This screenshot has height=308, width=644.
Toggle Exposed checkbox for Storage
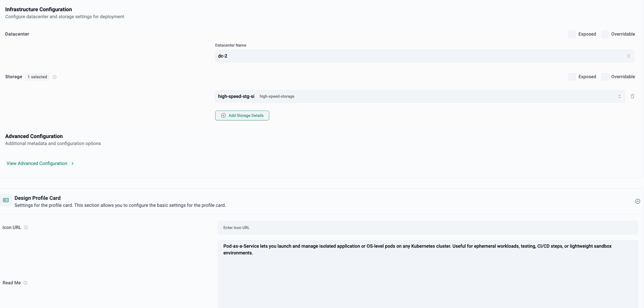tap(572, 77)
